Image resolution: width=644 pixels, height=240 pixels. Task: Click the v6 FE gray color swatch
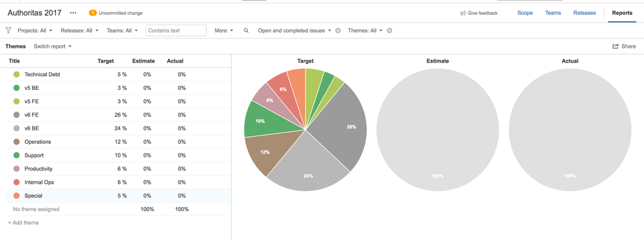(16, 115)
